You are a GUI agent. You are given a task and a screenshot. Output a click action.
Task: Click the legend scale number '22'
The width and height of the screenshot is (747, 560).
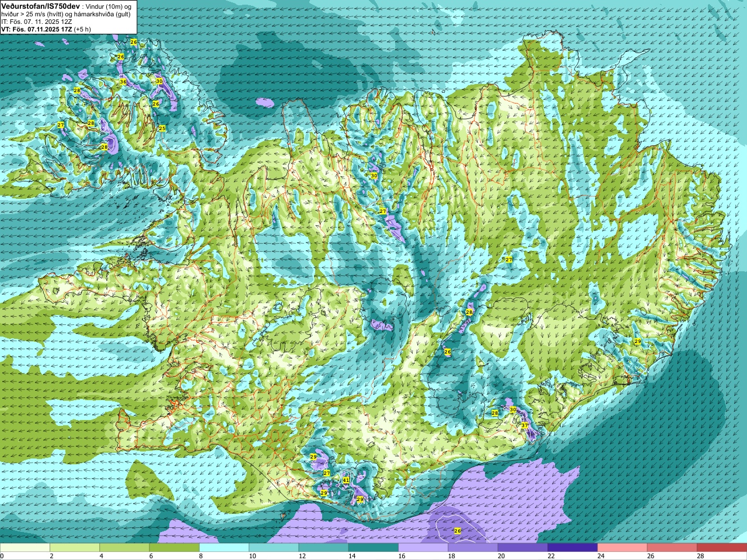click(x=551, y=556)
